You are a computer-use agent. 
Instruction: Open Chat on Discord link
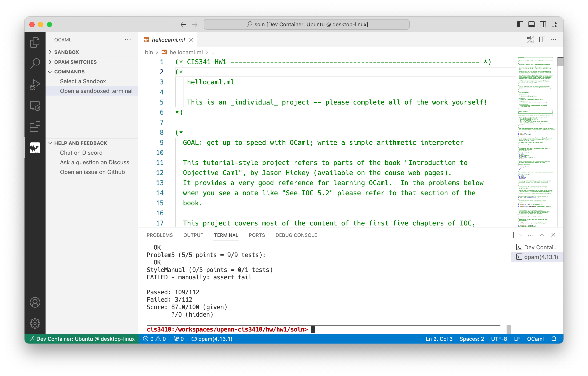point(81,153)
